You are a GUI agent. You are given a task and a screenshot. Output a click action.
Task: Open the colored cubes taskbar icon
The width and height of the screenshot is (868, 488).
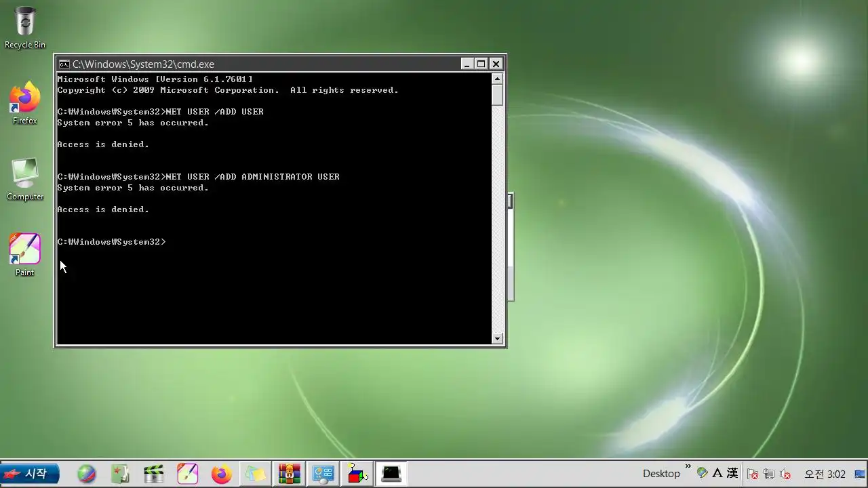coord(357,474)
